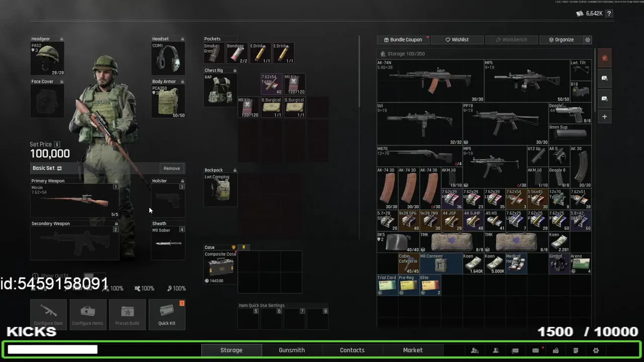Select quick use slot 5
This screenshot has height=362, width=644.
(249, 319)
